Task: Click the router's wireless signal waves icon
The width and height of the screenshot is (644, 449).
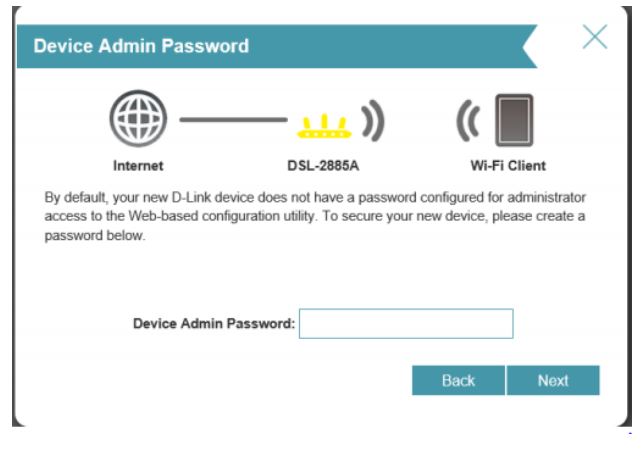Action: (373, 120)
